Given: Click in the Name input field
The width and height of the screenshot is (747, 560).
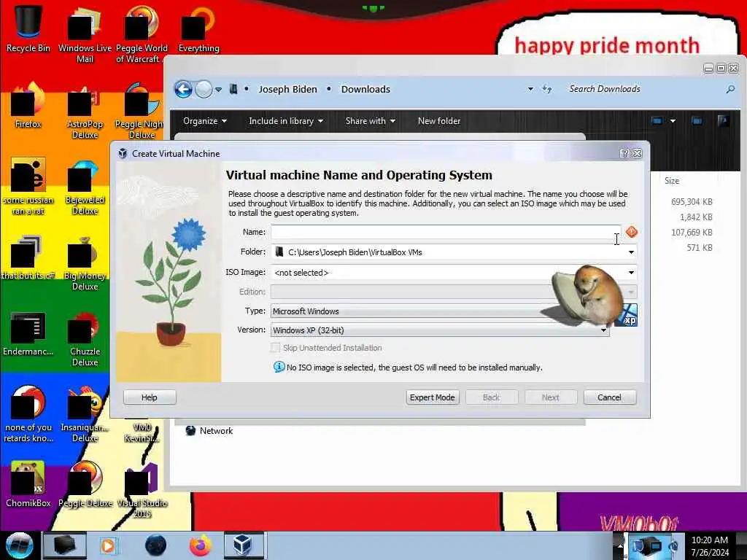Looking at the screenshot, I should pyautogui.click(x=446, y=232).
